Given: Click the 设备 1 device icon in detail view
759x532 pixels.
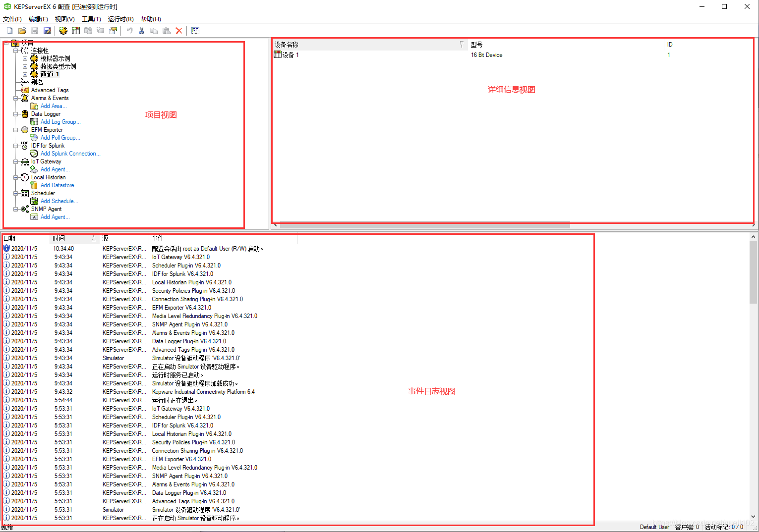Looking at the screenshot, I should click(x=278, y=54).
